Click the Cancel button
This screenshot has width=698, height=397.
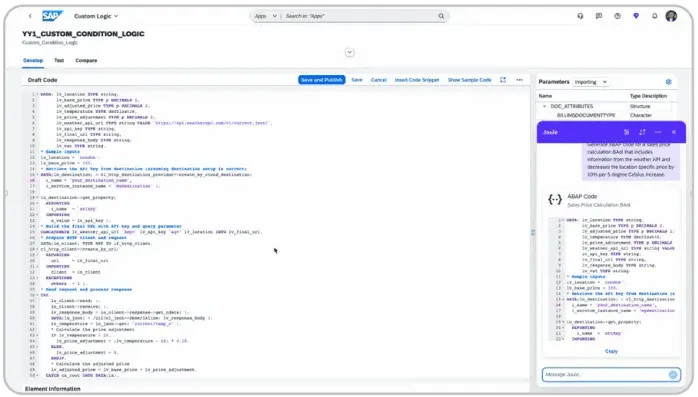tap(378, 80)
